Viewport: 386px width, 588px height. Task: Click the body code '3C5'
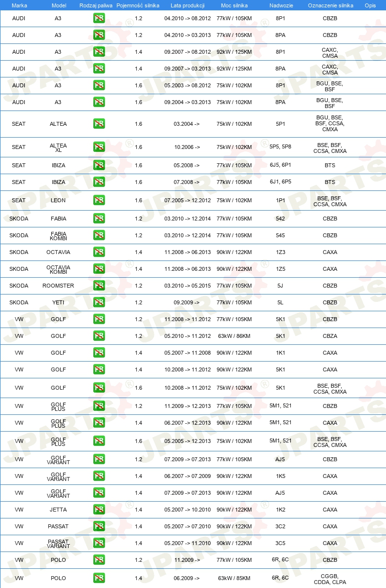pyautogui.click(x=280, y=543)
